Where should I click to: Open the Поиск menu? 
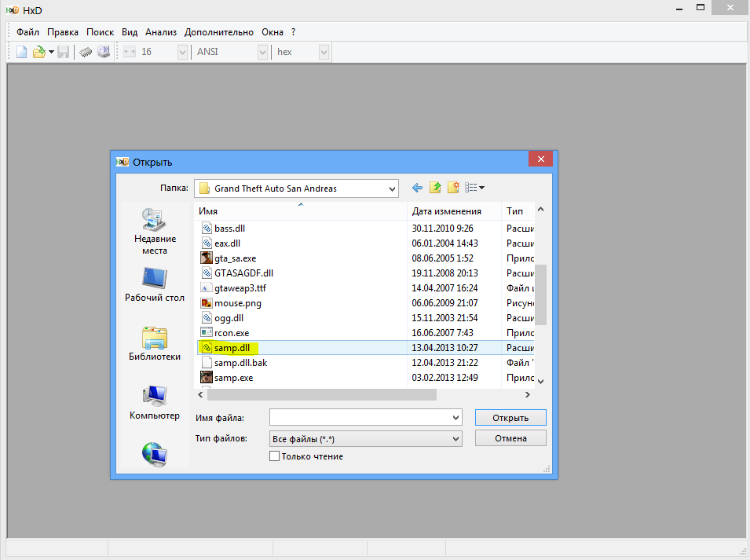pos(100,32)
